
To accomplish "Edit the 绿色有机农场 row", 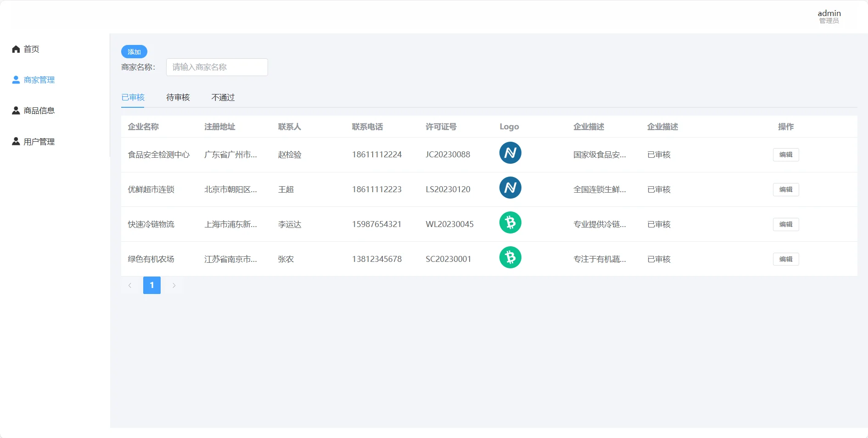I will click(x=786, y=259).
